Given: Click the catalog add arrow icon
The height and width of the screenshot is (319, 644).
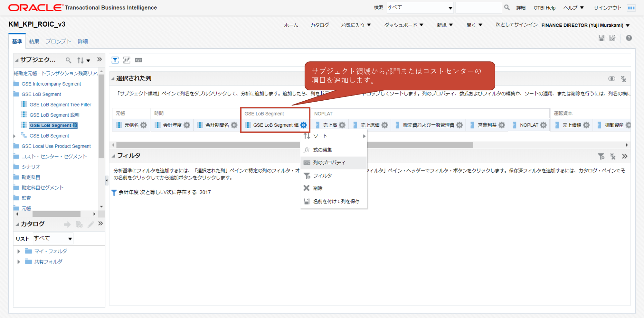Looking at the screenshot, I should 67,224.
